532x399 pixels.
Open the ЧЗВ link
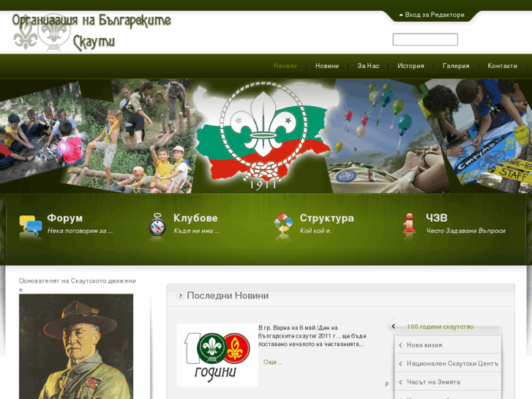point(437,217)
